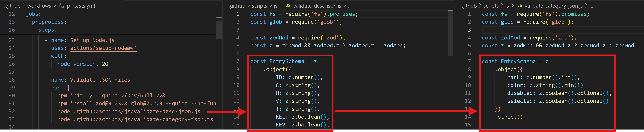This screenshot has height=132, width=644.
Task: Click 'node-version: 20' line
Action: [x=83, y=64]
